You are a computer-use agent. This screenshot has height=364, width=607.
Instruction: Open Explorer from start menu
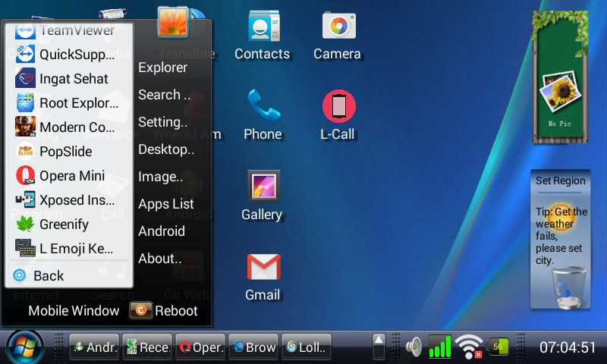click(x=163, y=67)
